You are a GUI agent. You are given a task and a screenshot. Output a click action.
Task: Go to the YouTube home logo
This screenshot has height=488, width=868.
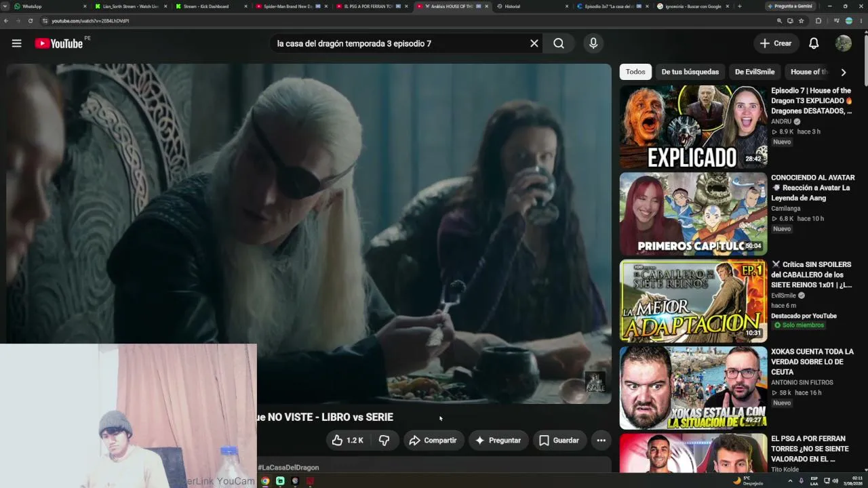click(x=59, y=43)
